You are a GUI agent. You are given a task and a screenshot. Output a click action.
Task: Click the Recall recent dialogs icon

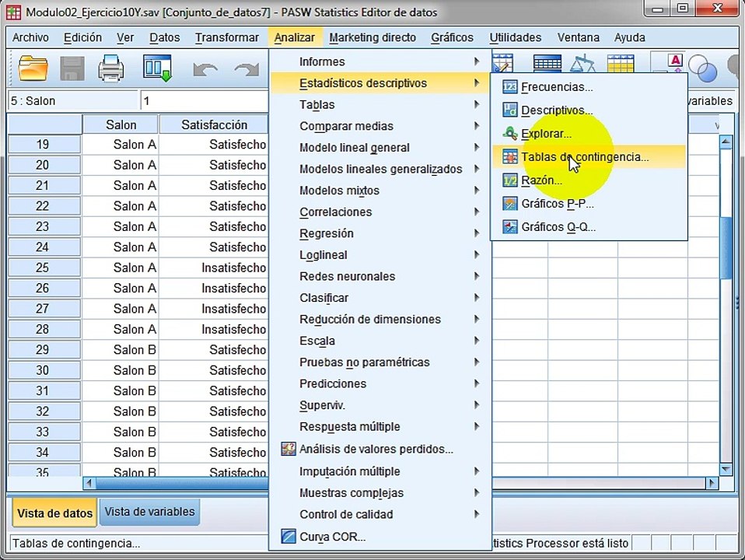(x=157, y=68)
